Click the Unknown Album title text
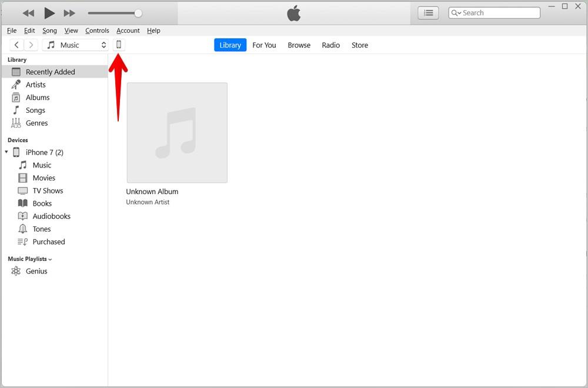The height and width of the screenshot is (388, 588). point(152,191)
